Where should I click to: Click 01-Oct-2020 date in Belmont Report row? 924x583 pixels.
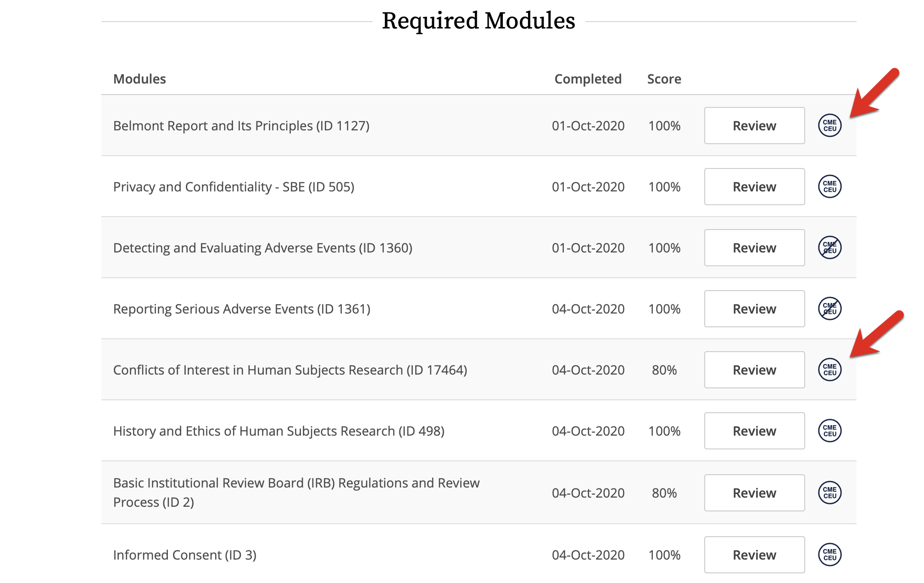588,126
